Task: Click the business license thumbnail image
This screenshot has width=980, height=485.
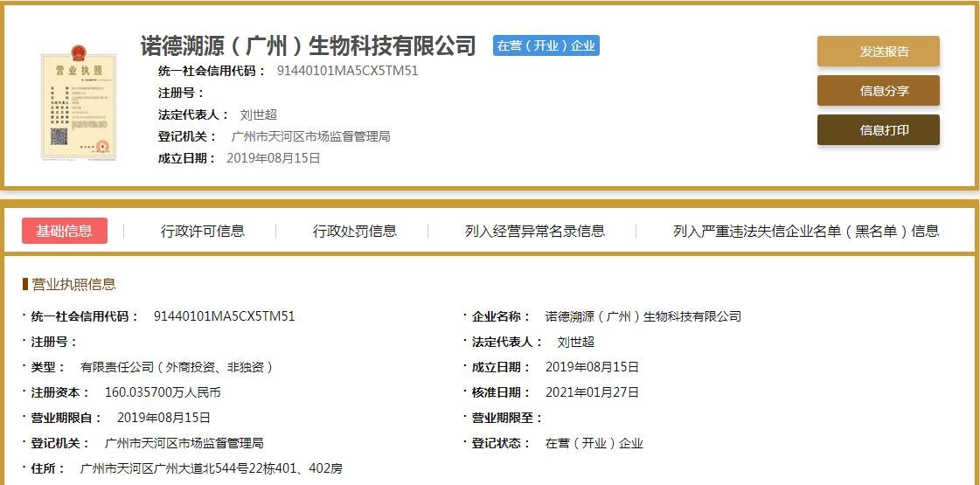Action: (x=78, y=107)
